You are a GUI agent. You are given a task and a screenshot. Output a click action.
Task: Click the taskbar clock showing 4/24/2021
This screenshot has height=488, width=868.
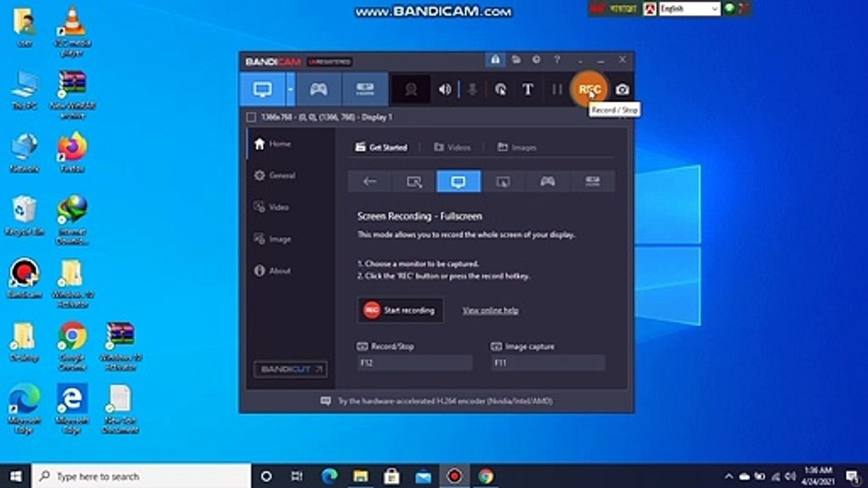tap(818, 476)
